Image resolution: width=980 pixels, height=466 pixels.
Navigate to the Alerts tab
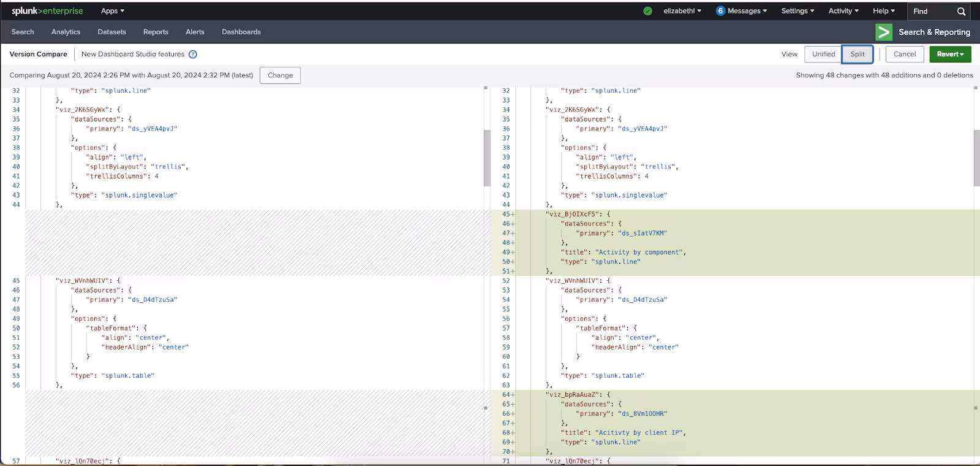click(195, 32)
